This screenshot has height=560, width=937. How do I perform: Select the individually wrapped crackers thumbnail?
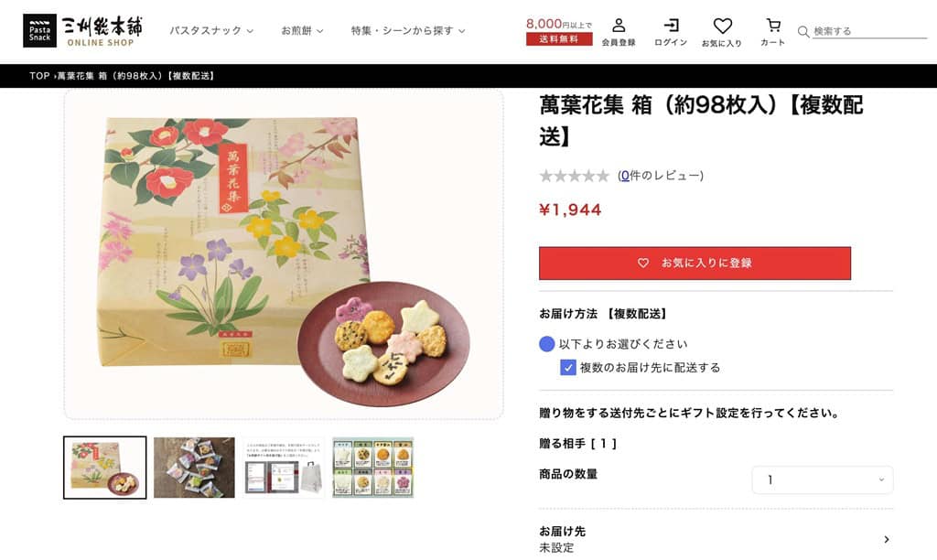pos(194,468)
